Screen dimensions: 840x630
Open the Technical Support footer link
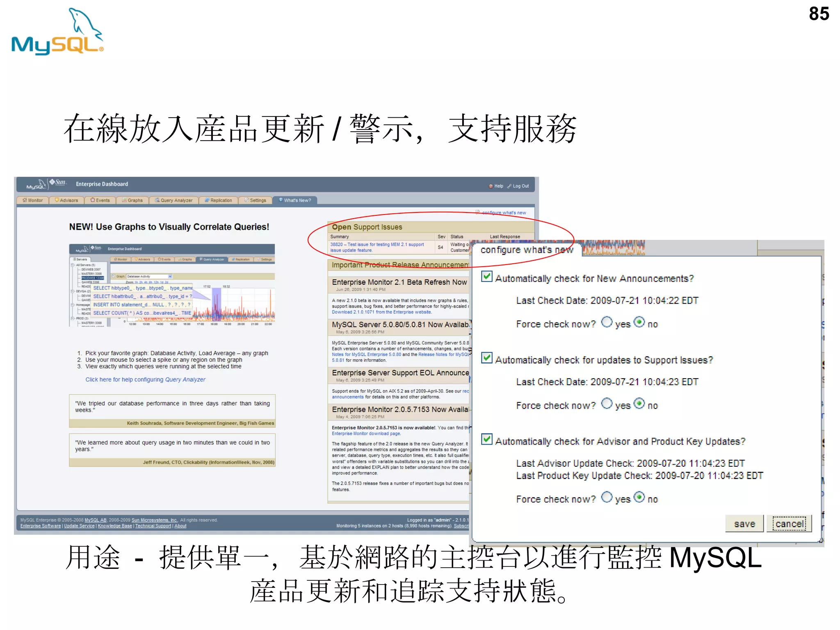pyautogui.click(x=153, y=526)
